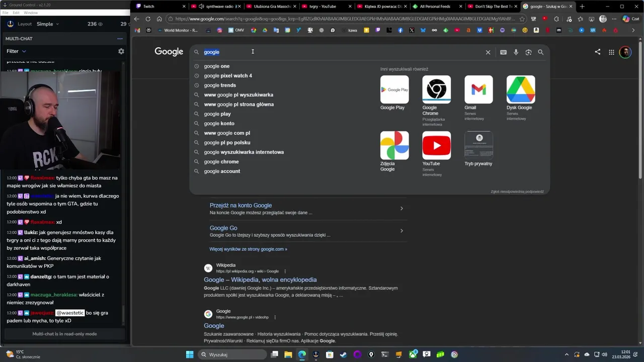Open the Google Play suggestion tile

(x=394, y=93)
